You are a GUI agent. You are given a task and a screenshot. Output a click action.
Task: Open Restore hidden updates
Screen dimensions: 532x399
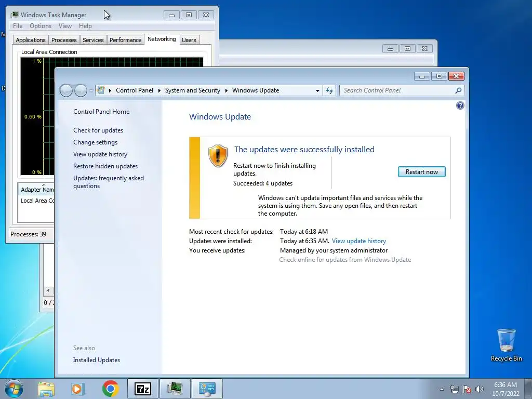[105, 166]
